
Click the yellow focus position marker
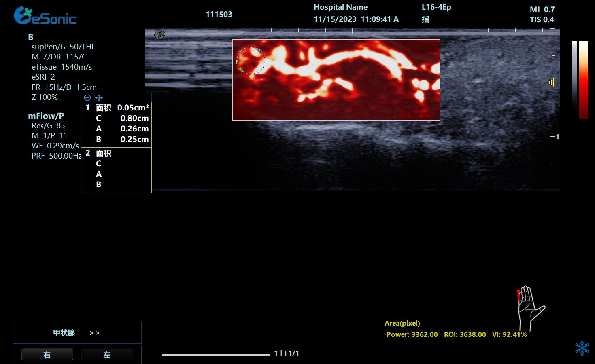[x=551, y=83]
